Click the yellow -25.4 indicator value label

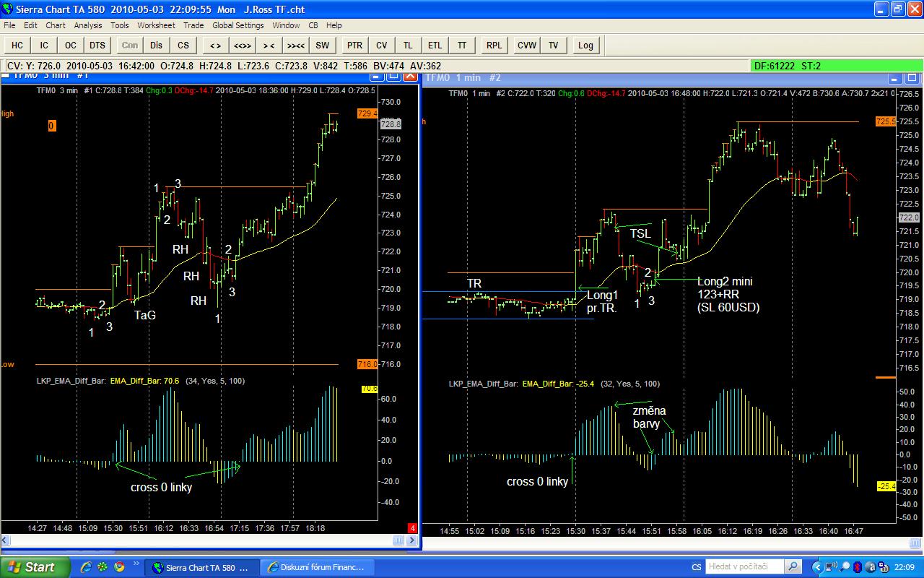click(x=886, y=486)
